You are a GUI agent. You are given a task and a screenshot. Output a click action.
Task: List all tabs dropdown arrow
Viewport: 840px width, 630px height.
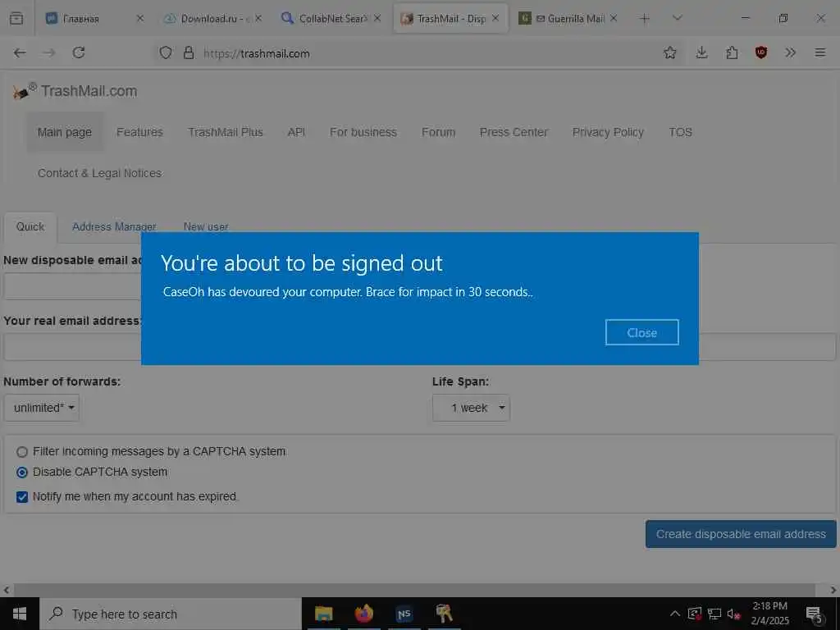click(x=677, y=18)
